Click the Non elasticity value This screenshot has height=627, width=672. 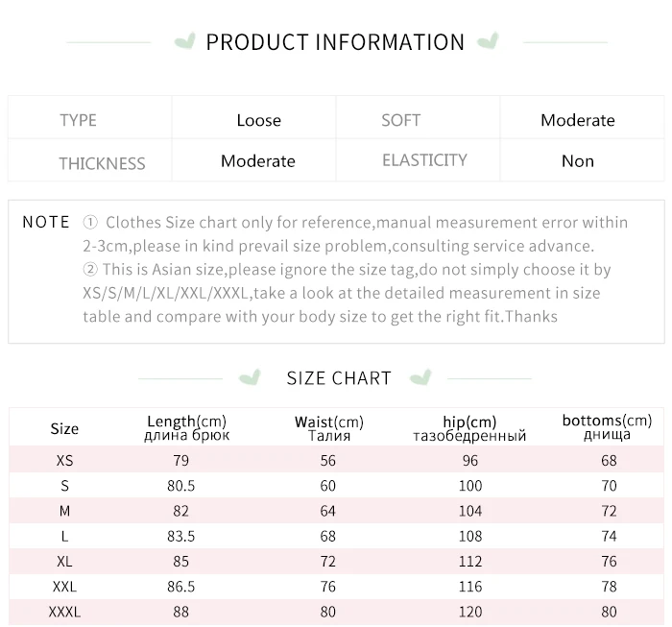pyautogui.click(x=578, y=161)
